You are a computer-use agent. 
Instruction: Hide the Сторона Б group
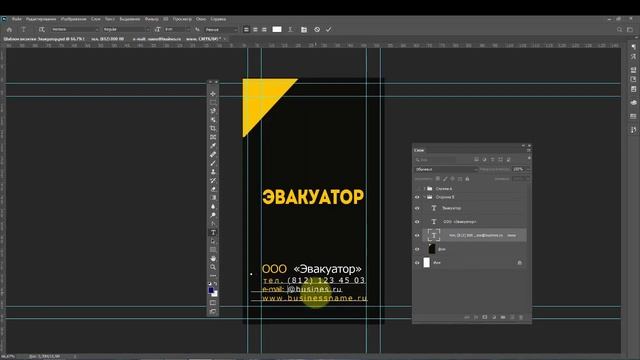point(417,197)
